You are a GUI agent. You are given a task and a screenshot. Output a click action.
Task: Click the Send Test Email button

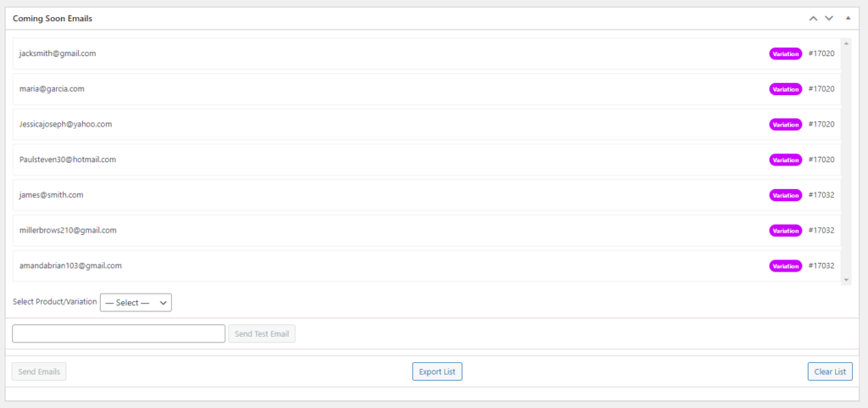[262, 334]
